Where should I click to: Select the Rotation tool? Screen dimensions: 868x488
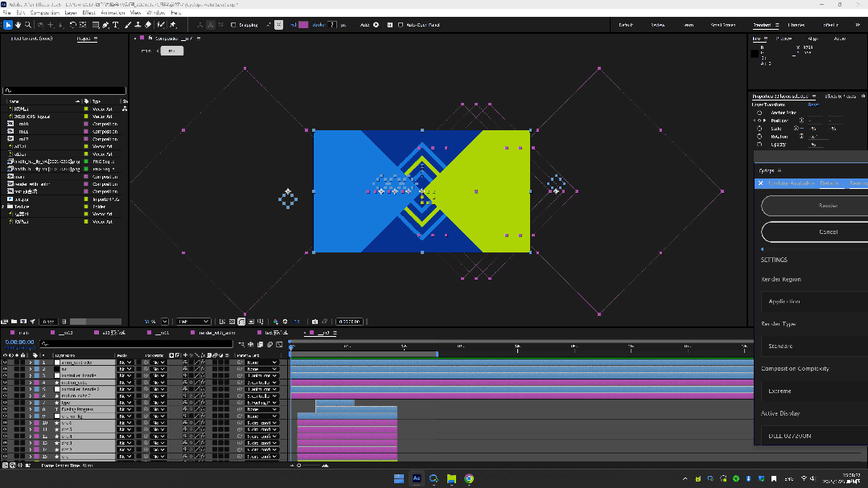click(x=72, y=25)
